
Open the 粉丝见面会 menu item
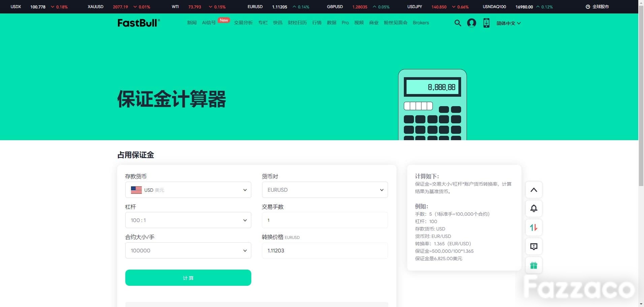(395, 23)
